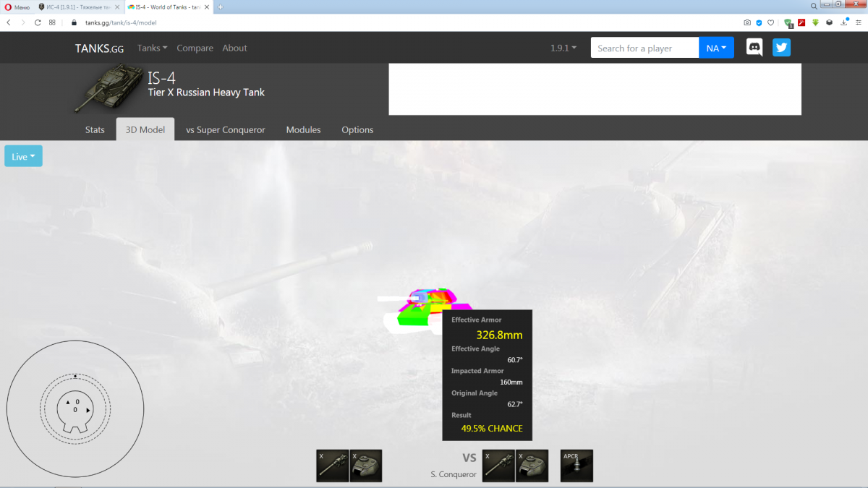The height and width of the screenshot is (488, 868).
Task: Click the tanks.gg address bar URL
Action: point(121,22)
